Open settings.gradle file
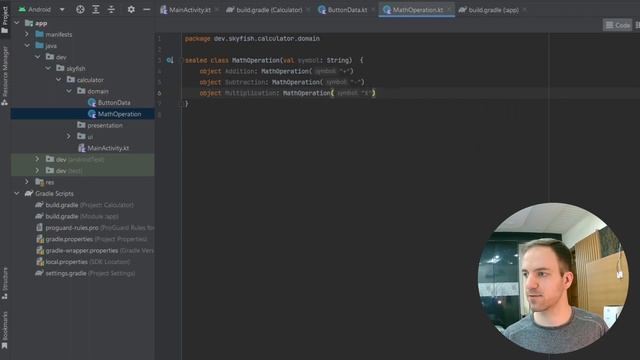Viewport: 640px width, 360px height. pos(90,273)
